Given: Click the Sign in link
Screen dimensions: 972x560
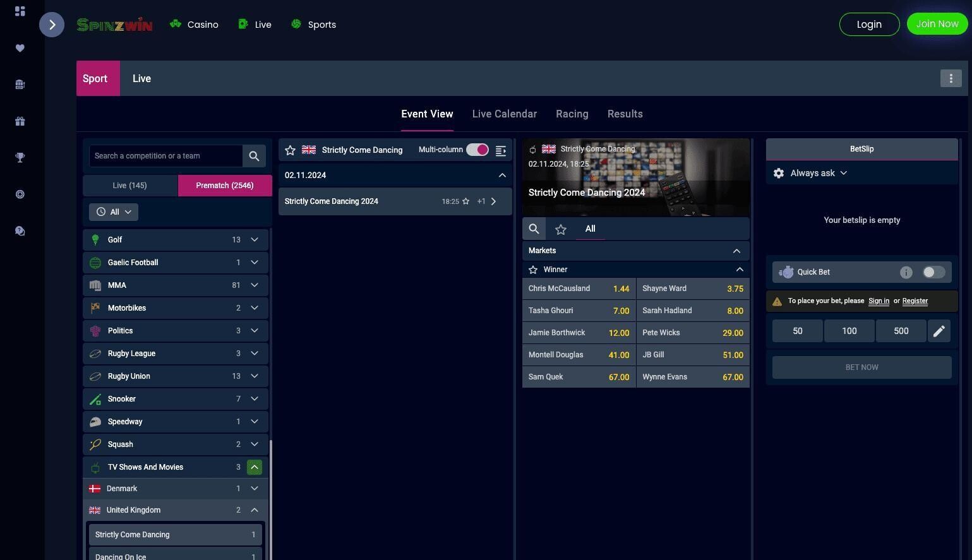Looking at the screenshot, I should point(879,301).
